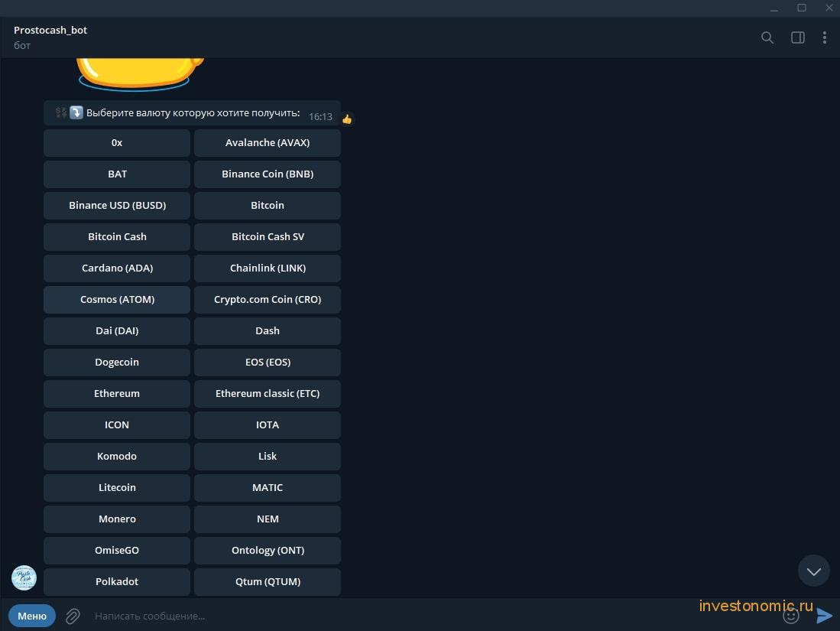Click the message time 16:13
Screen dimensions: 840x631
[x=320, y=117]
